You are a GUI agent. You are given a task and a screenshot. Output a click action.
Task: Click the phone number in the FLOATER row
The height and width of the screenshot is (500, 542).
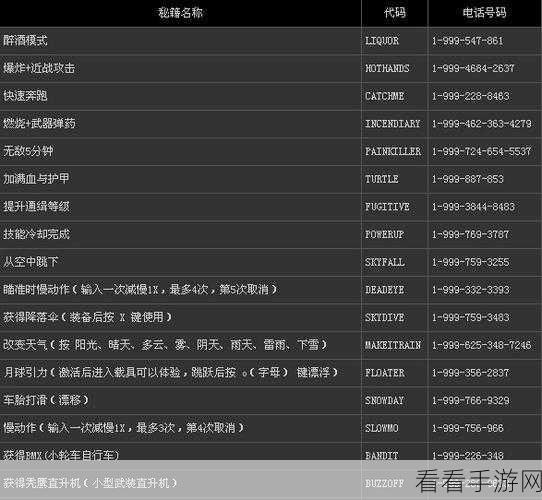[x=470, y=373]
